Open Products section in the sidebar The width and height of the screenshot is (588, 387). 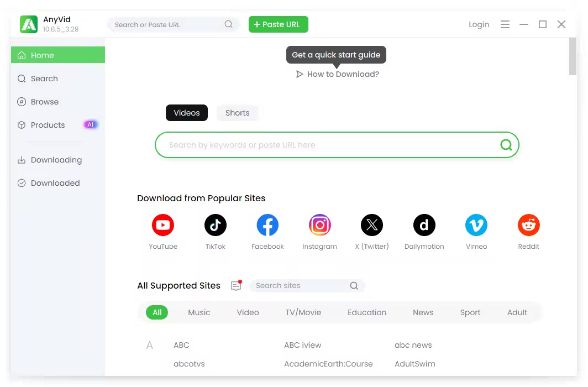[48, 125]
